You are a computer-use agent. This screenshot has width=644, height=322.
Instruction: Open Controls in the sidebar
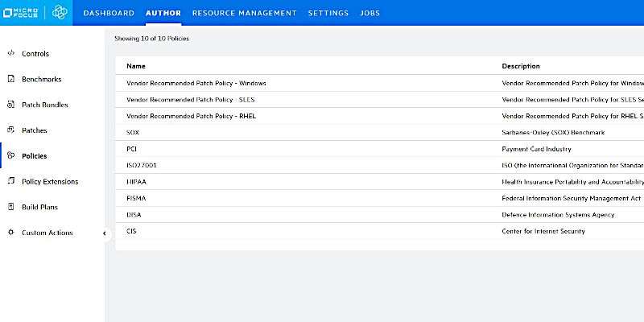point(35,53)
